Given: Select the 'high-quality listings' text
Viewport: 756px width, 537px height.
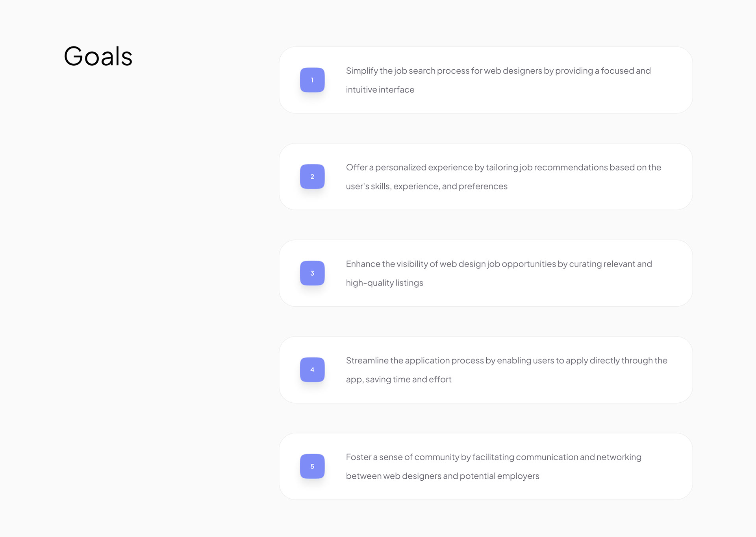Looking at the screenshot, I should (384, 283).
